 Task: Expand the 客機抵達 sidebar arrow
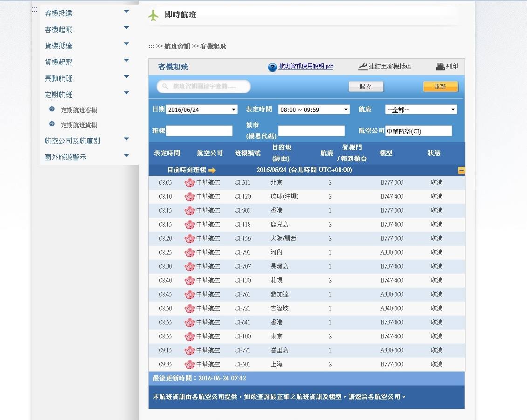coord(126,12)
